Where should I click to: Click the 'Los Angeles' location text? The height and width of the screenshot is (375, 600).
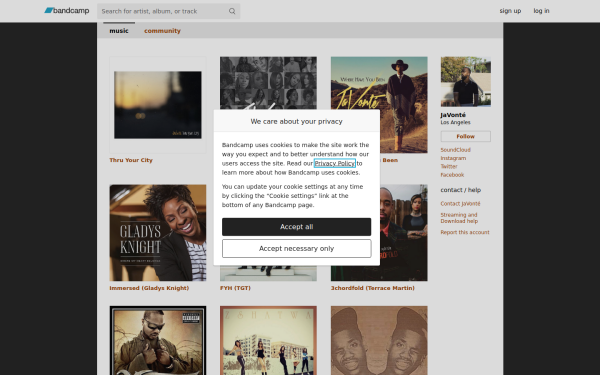(455, 122)
